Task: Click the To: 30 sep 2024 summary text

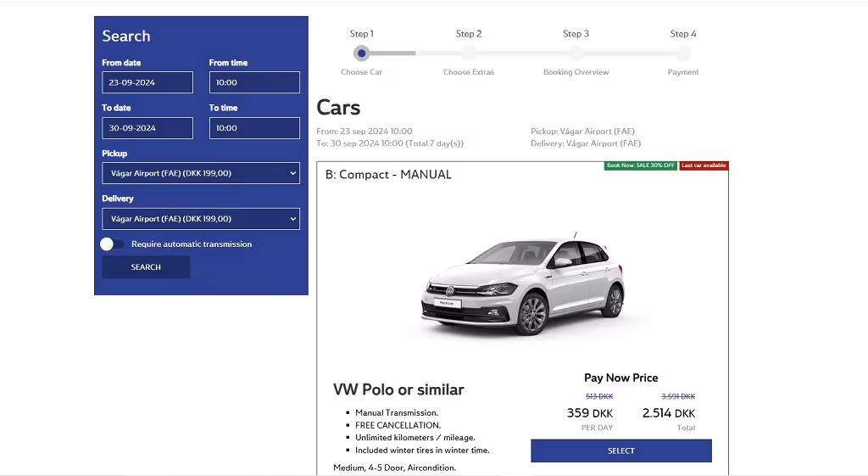Action: pos(390,143)
